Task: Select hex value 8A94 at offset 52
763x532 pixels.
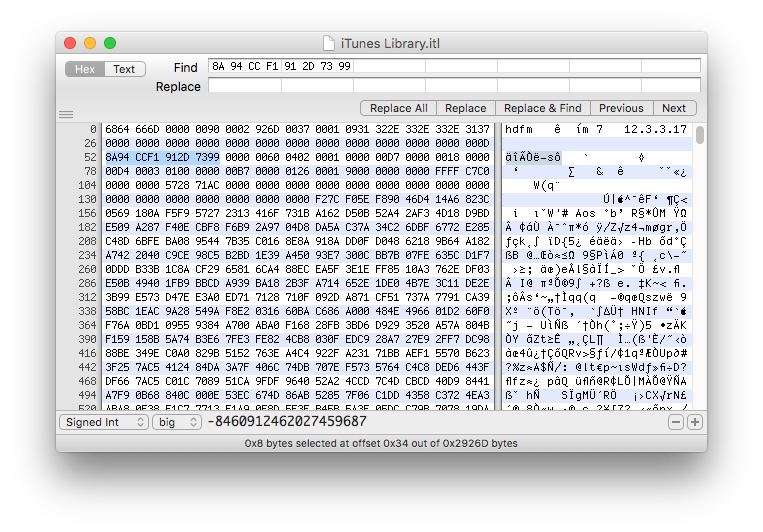Action: tap(117, 157)
